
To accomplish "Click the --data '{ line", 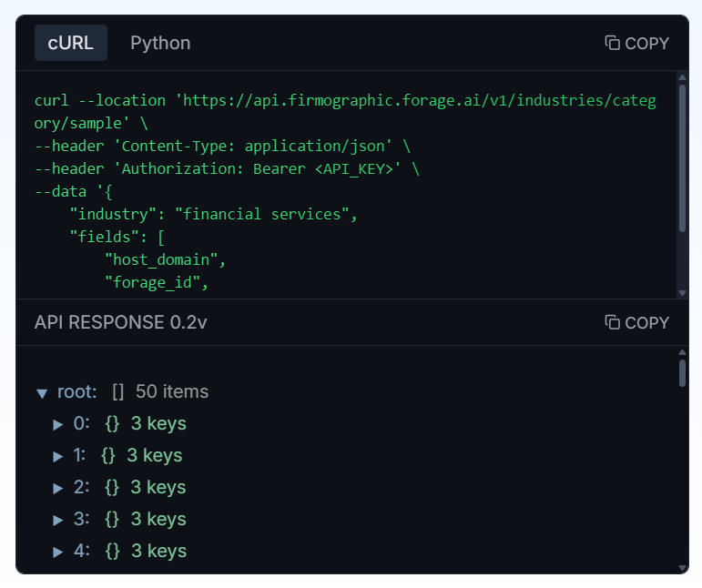I will tap(74, 191).
